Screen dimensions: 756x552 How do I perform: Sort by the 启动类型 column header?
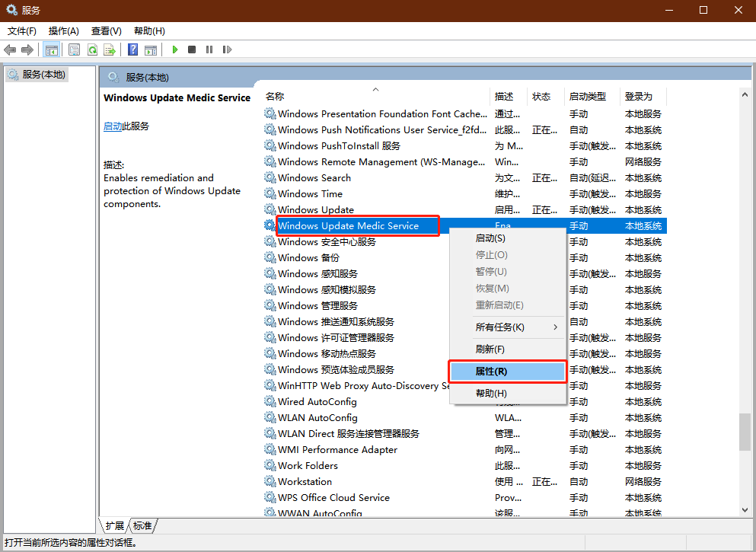[587, 97]
